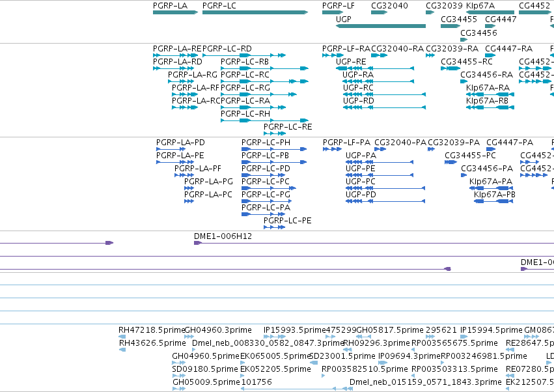Click clone DME1-006H12
This screenshot has height=392, width=554.
374,243
